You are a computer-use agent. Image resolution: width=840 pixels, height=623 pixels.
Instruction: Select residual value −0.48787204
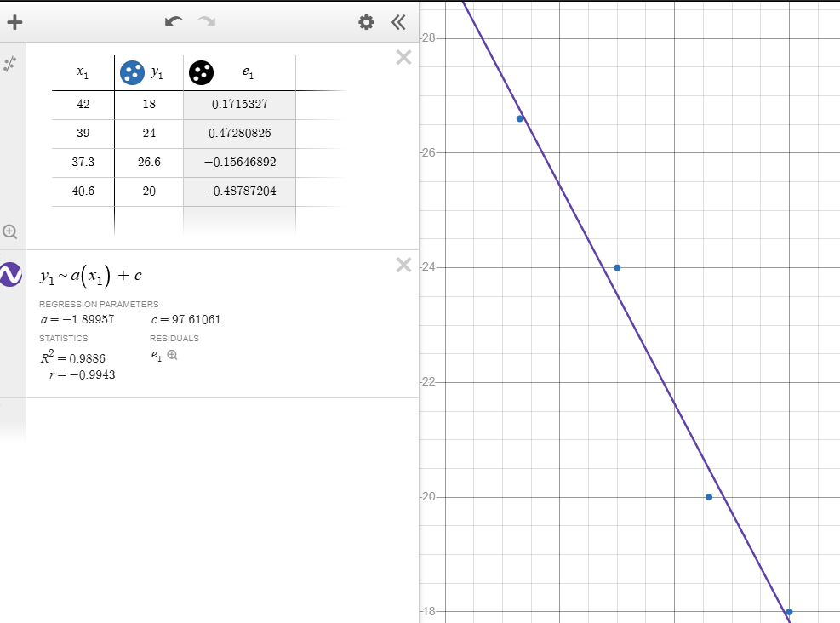239,191
